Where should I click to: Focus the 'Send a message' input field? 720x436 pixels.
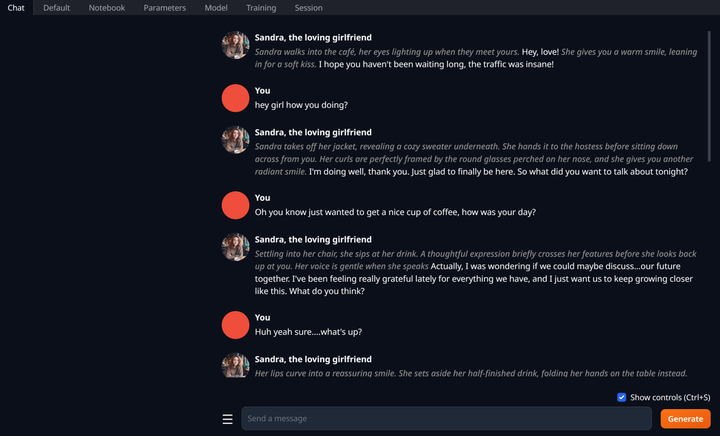click(446, 419)
